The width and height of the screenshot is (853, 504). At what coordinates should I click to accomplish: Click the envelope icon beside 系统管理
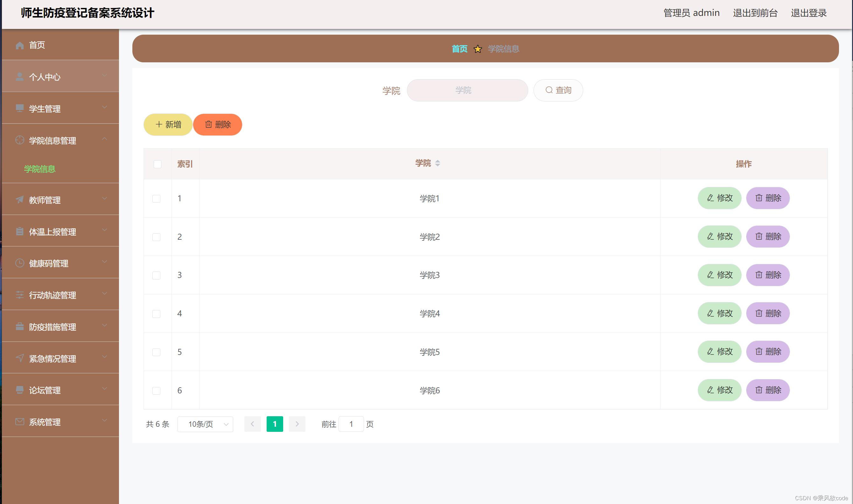(20, 422)
